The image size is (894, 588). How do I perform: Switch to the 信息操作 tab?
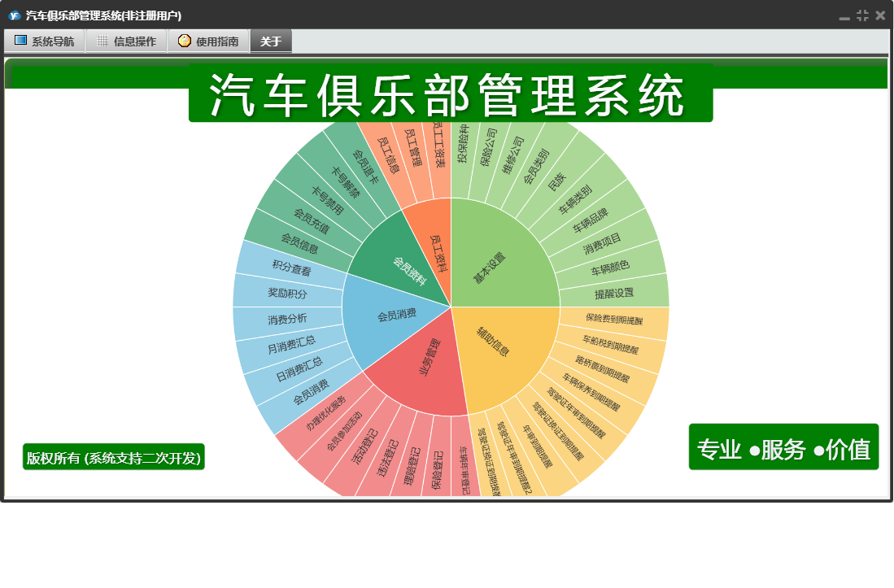(x=127, y=41)
